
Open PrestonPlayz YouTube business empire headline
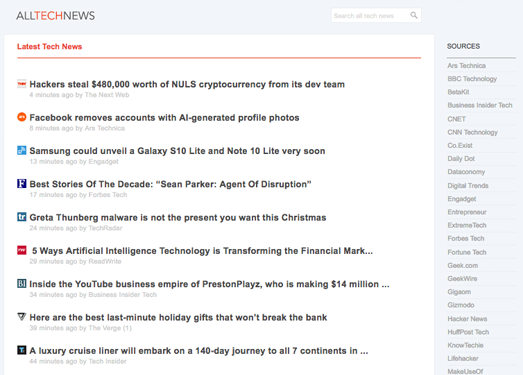click(209, 284)
